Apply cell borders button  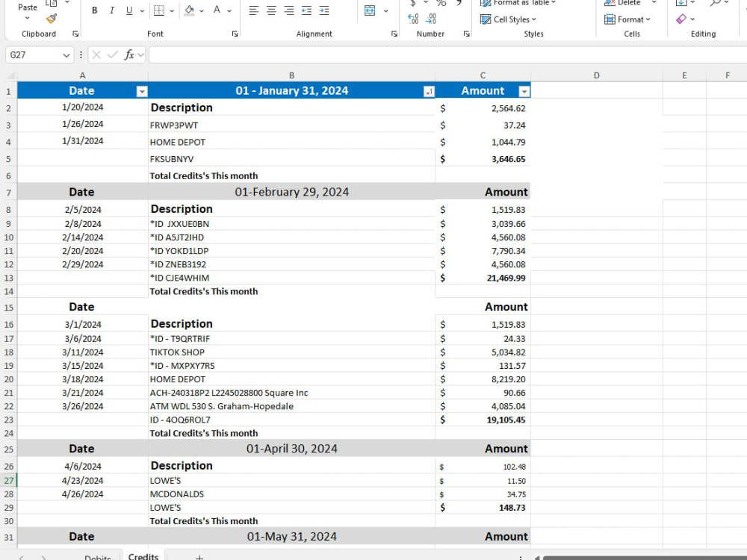tap(159, 10)
